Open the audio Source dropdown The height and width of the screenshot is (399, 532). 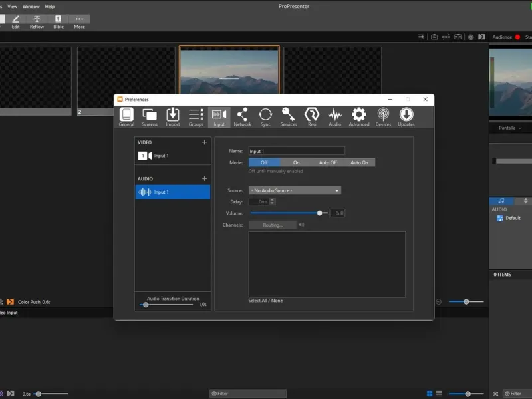coord(295,190)
